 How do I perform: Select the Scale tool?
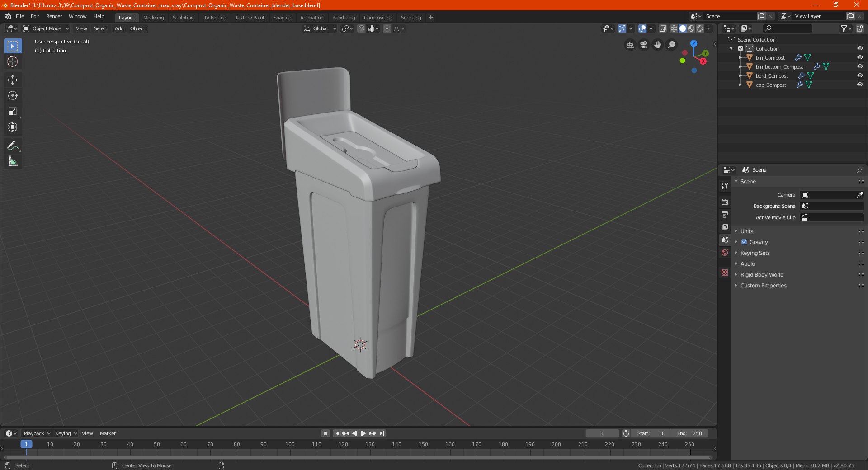coord(13,112)
